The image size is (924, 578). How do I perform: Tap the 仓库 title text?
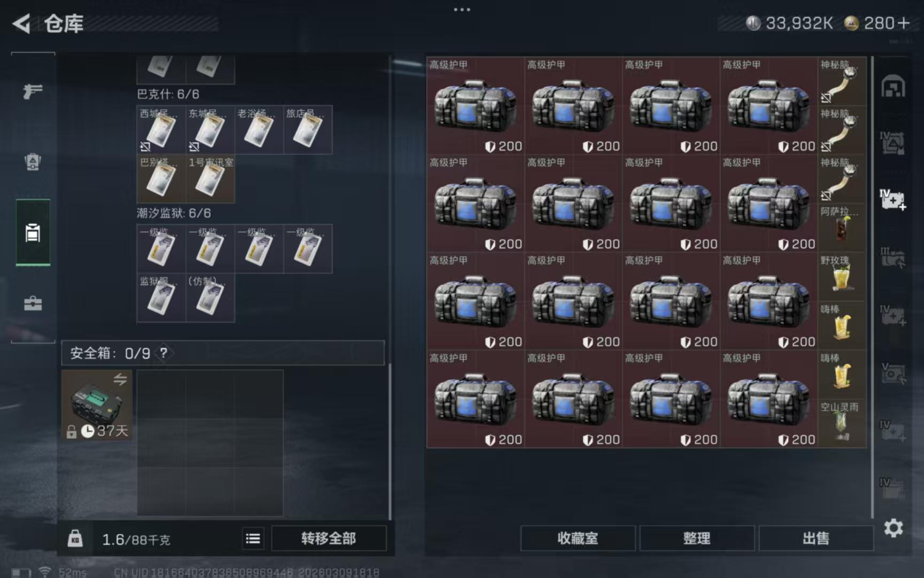tap(63, 24)
